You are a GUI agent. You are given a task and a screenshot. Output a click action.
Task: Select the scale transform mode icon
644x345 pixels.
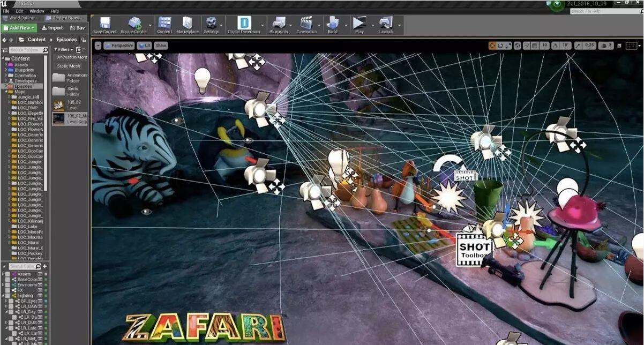[508, 46]
